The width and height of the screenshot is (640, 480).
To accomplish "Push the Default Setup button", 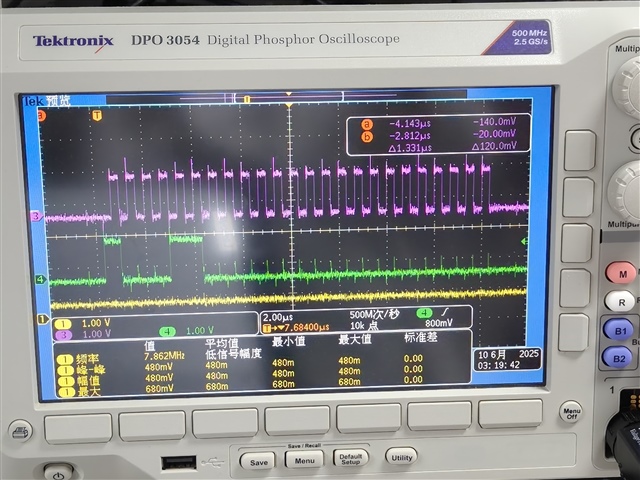I will 351,458.
